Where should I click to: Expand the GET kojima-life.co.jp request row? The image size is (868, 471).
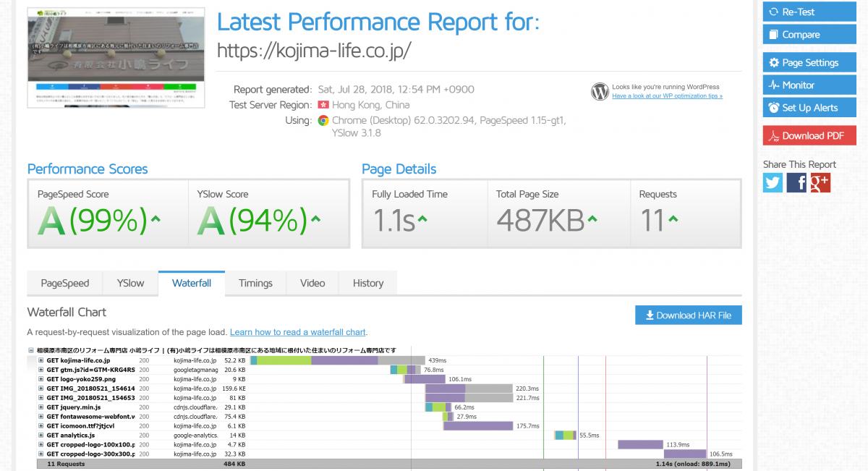coord(41,360)
